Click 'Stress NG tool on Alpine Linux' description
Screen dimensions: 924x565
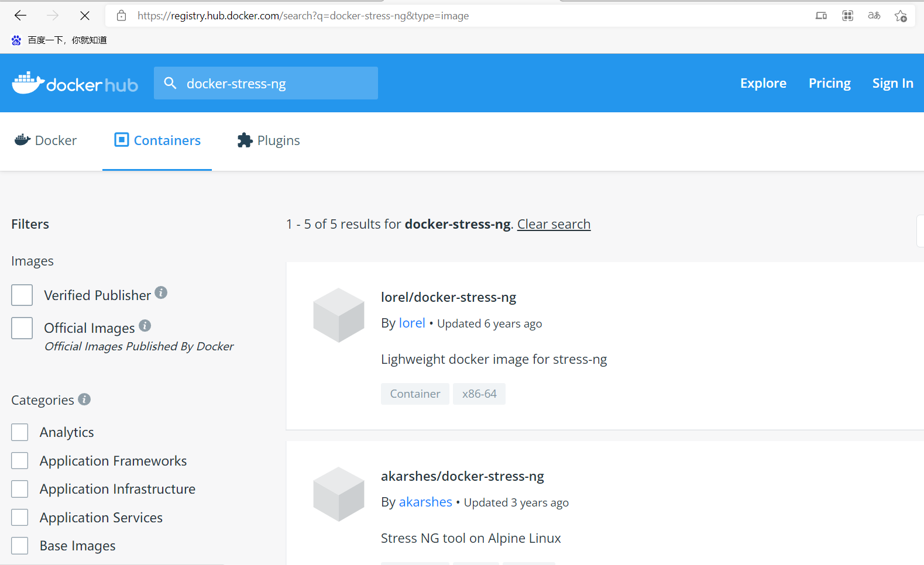coord(471,538)
